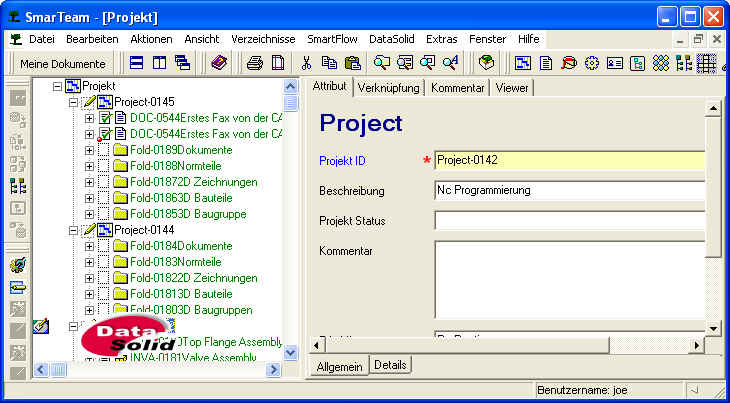Viewport: 730px width, 403px height.
Task: Tick the checkbox for Fold-01822D Zeichnungen
Action: (x=104, y=278)
